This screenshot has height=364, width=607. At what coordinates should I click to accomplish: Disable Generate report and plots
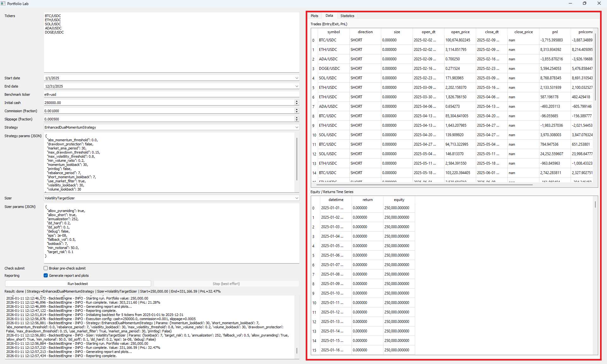tap(46, 275)
